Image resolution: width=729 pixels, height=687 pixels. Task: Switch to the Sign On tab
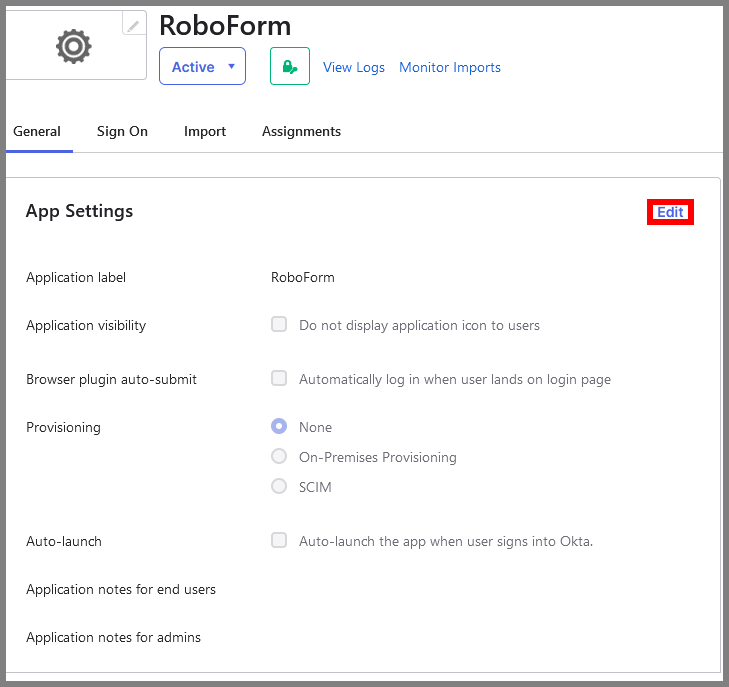122,132
